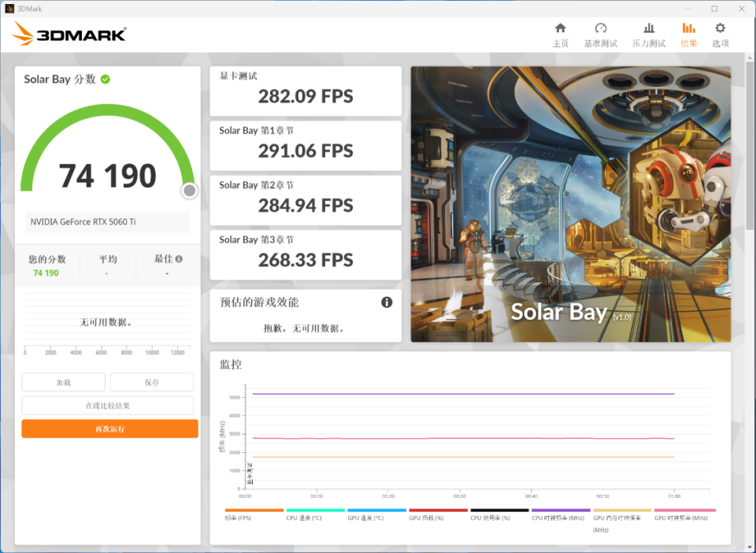Maximize the 3DMark window
Viewport: 756px width, 553px height.
(x=714, y=9)
